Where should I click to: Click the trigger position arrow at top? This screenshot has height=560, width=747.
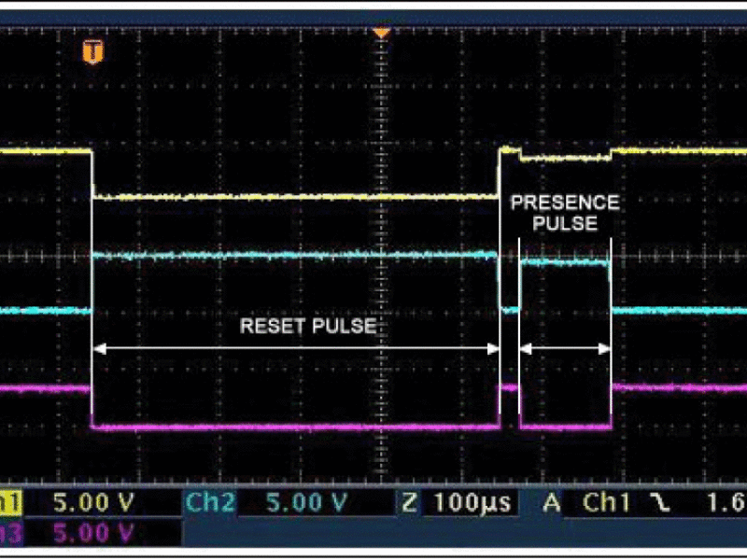coord(379,29)
